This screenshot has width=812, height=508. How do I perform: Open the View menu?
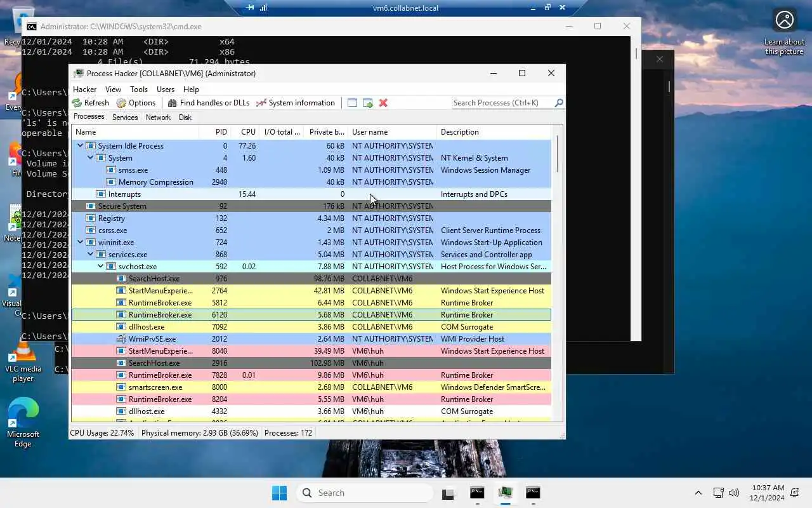(x=113, y=90)
